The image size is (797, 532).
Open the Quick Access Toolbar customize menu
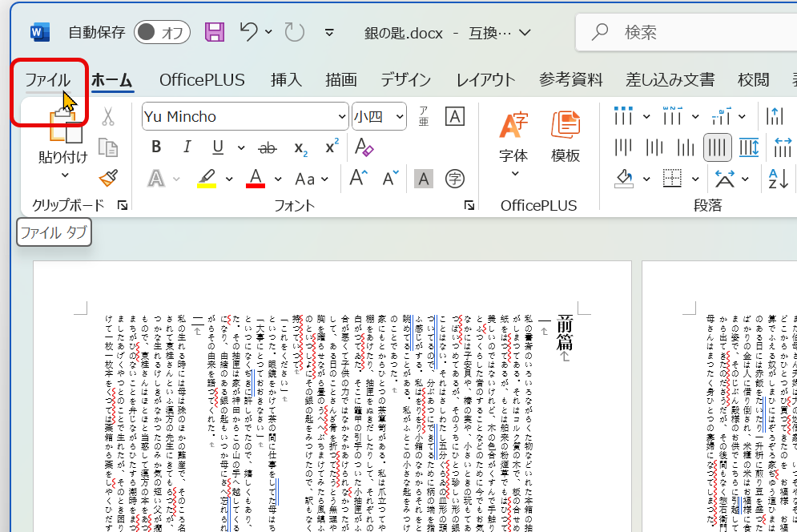[329, 33]
